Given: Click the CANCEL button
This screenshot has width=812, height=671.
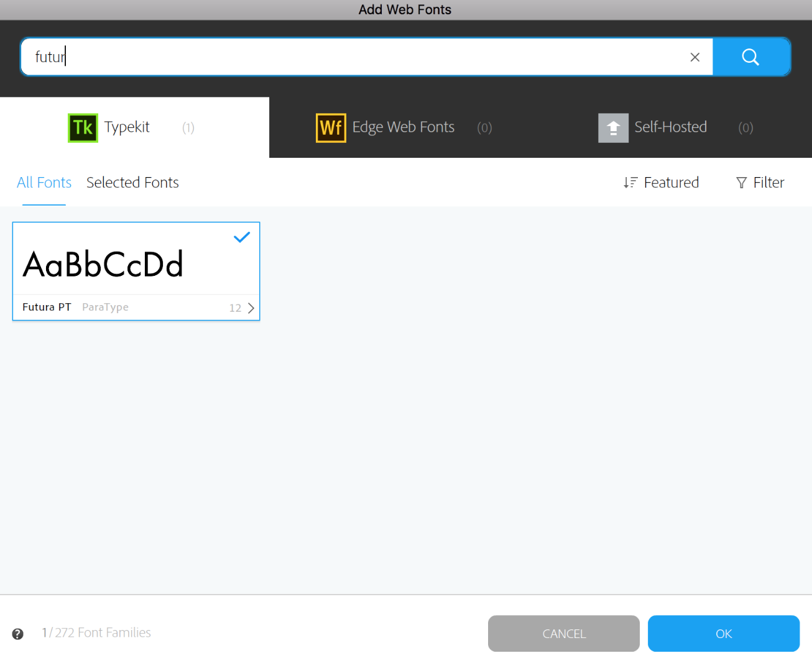Looking at the screenshot, I should 564,634.
